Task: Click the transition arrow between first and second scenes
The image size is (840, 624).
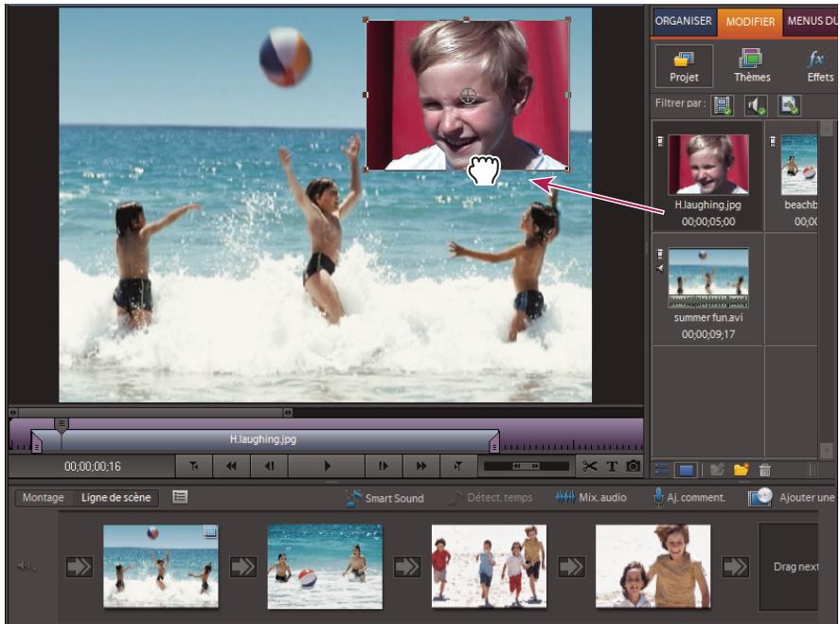Action: 243,566
